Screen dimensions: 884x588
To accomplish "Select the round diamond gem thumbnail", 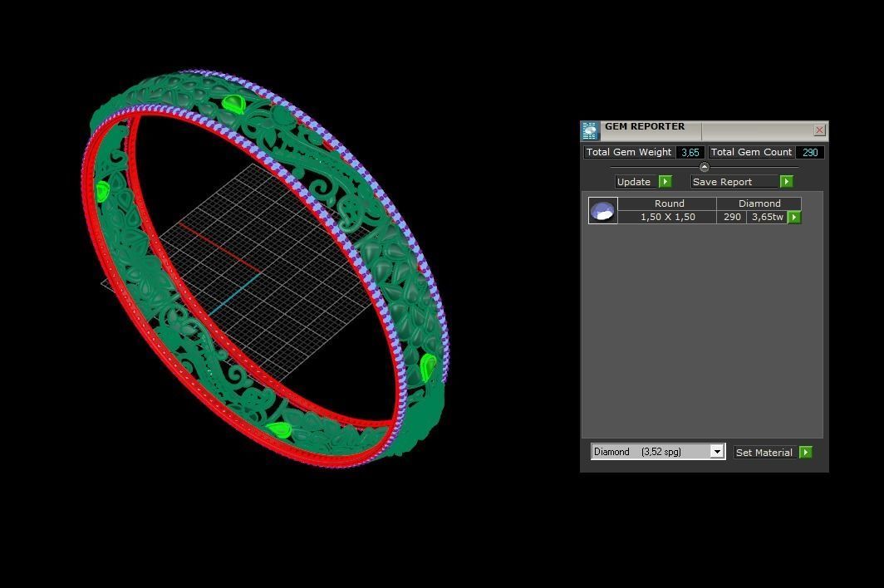I will click(x=602, y=210).
